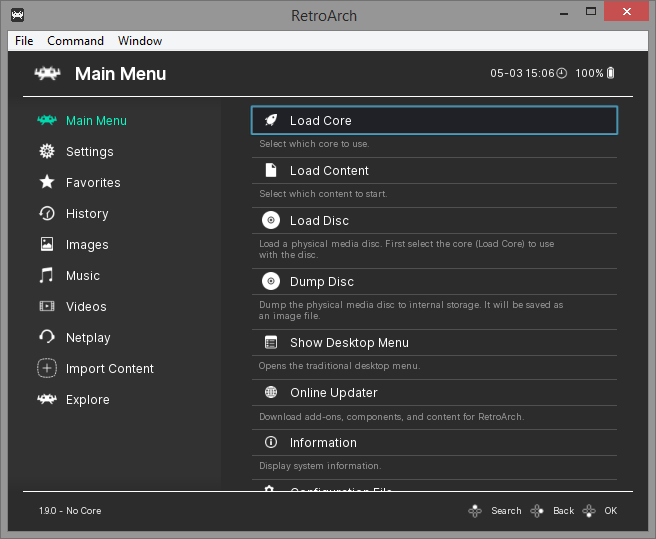
Task: Click the Load Content file icon
Action: click(271, 170)
